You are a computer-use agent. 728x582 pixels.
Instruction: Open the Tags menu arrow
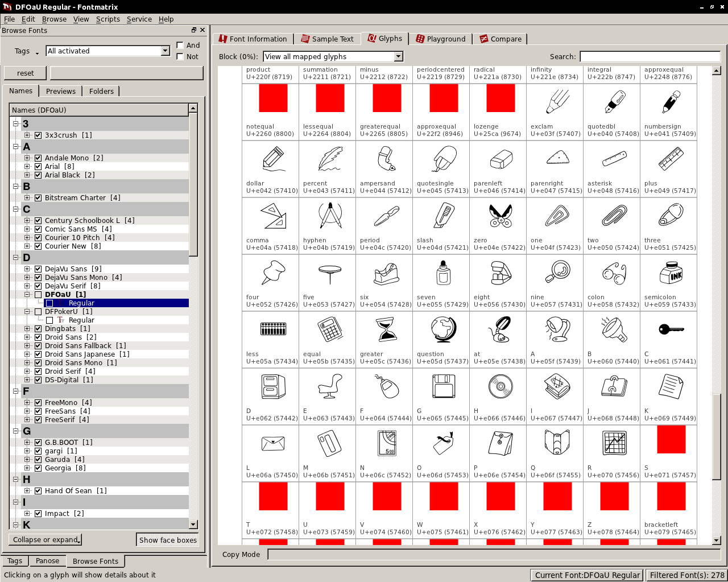pos(38,53)
